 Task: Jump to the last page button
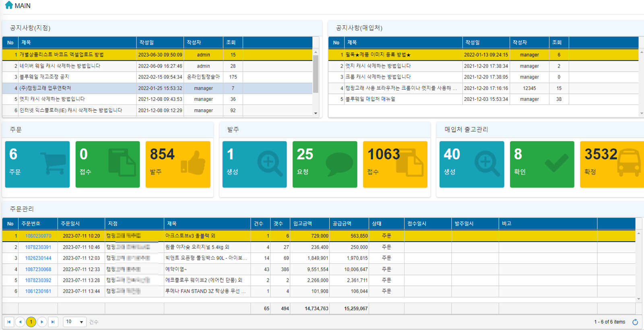[53, 322]
